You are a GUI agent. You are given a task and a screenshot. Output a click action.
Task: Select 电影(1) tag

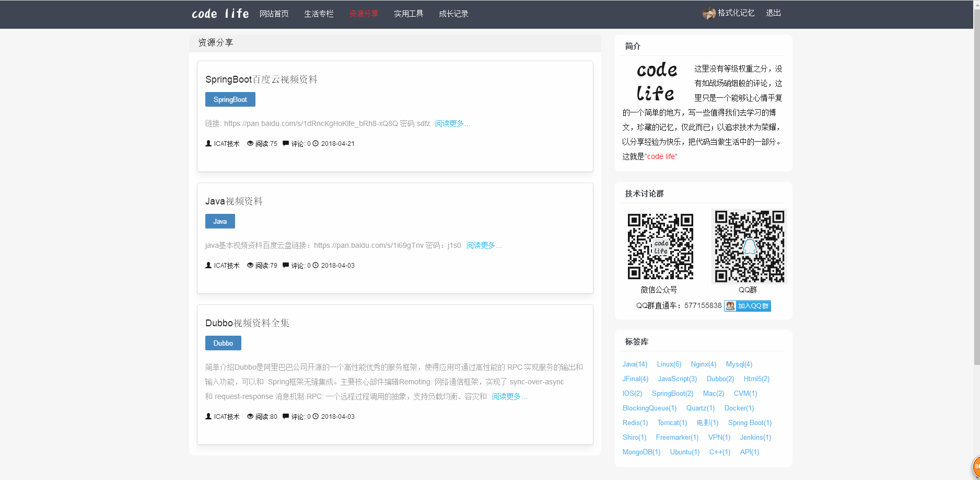pyautogui.click(x=708, y=422)
